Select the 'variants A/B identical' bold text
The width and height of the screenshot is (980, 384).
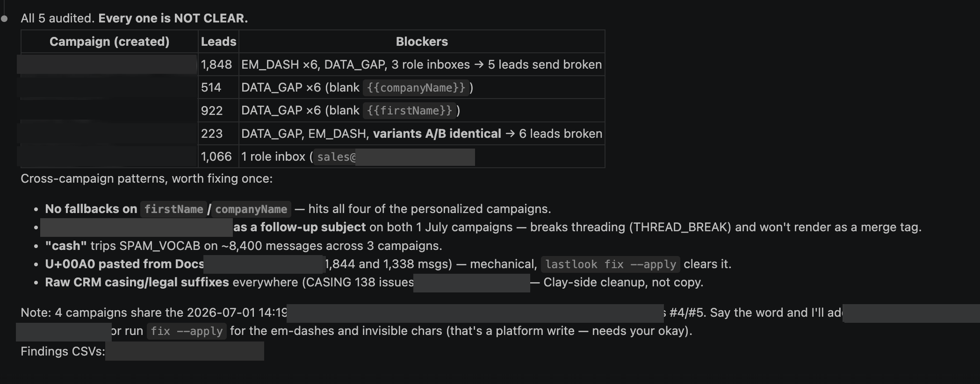437,134
